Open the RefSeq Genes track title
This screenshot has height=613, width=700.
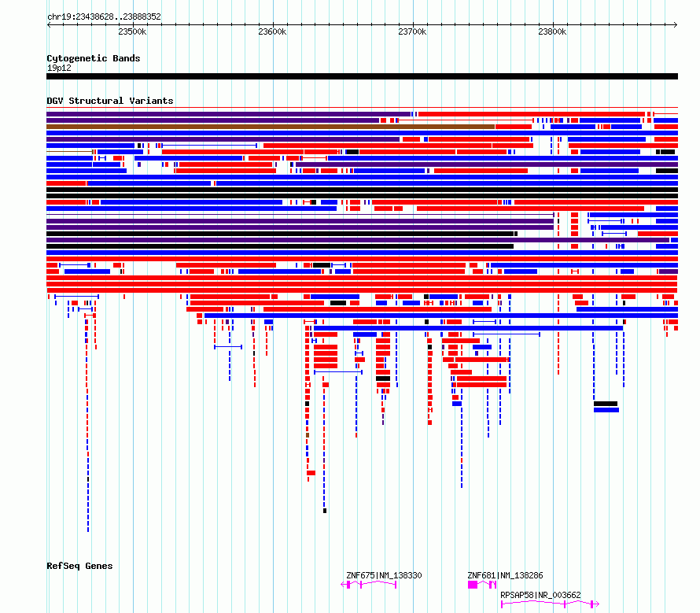[79, 566]
